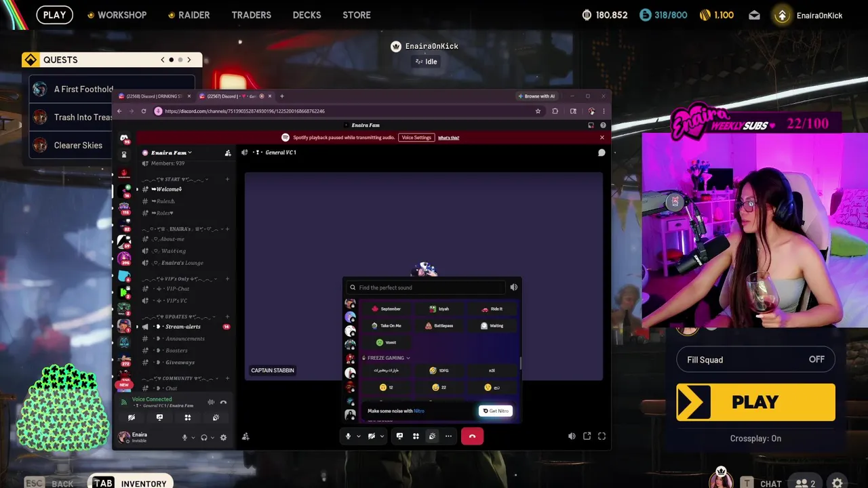Image resolution: width=868 pixels, height=488 pixels.
Task: Play the Battlepass sound
Action: tap(439, 325)
